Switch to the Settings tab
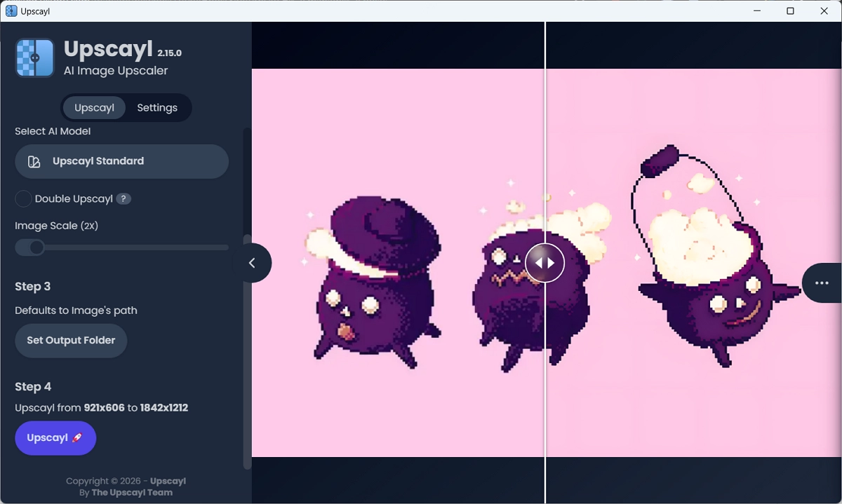The width and height of the screenshot is (842, 504). pos(157,108)
